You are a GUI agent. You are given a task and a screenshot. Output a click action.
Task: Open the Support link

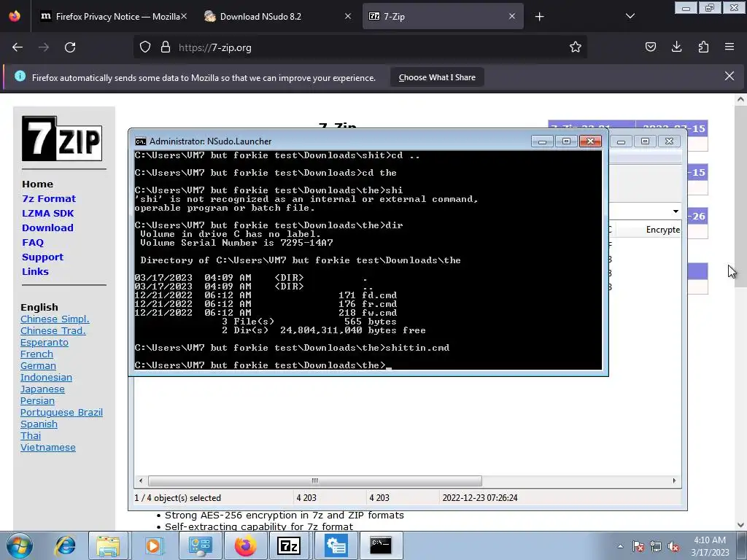42,257
